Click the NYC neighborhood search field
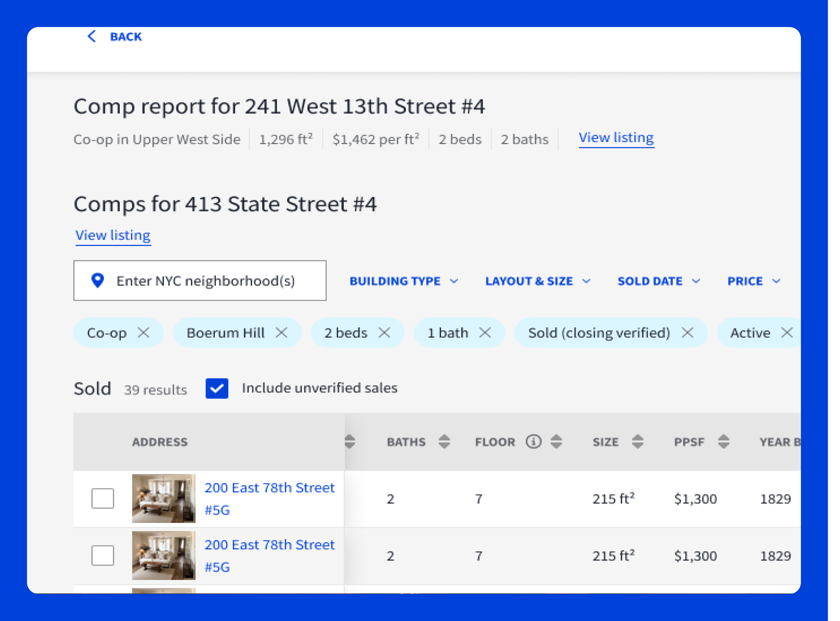 point(205,281)
